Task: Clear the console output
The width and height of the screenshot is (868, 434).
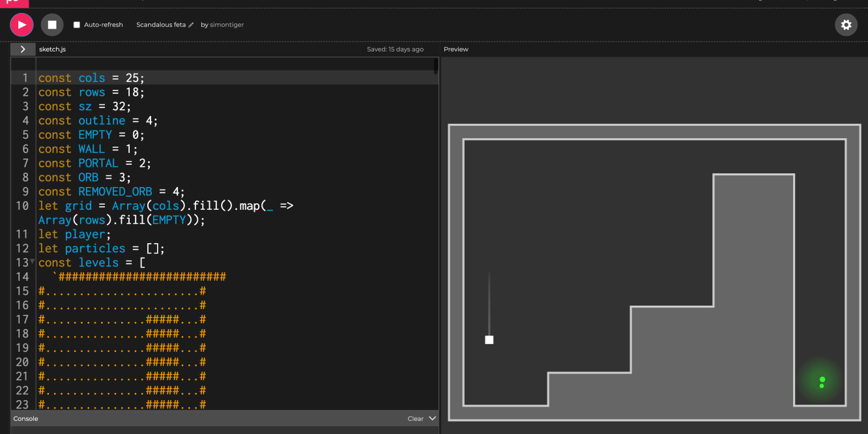Action: [415, 418]
